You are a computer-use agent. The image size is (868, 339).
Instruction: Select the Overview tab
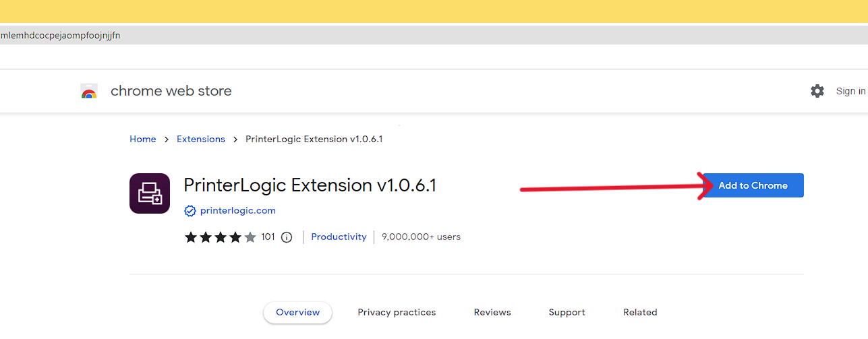coord(298,312)
